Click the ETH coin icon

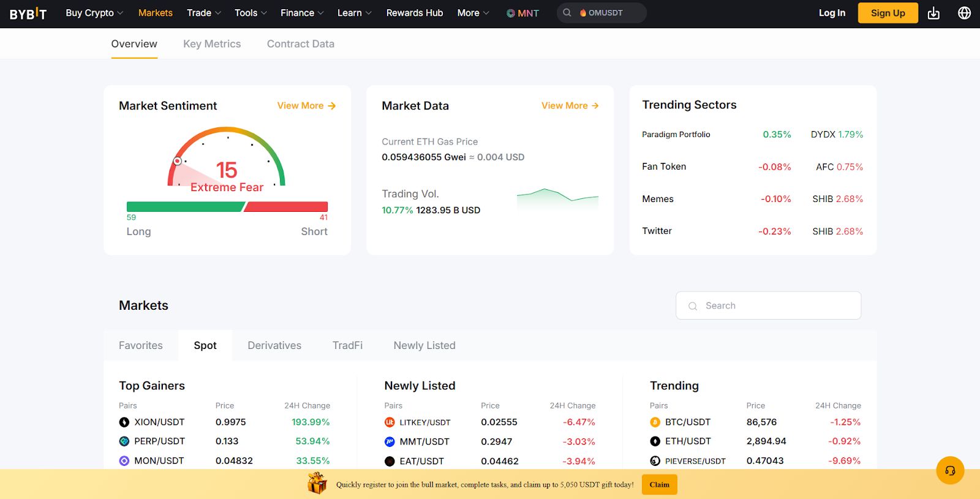[655, 441]
